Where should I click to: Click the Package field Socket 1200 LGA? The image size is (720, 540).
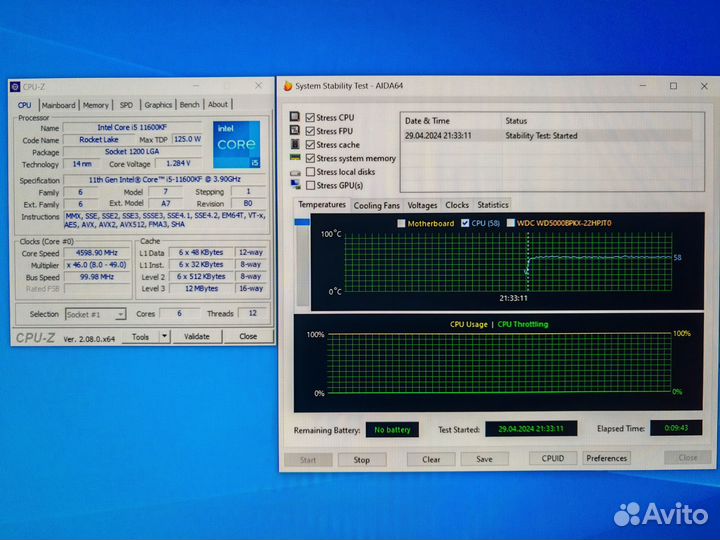[x=132, y=152]
